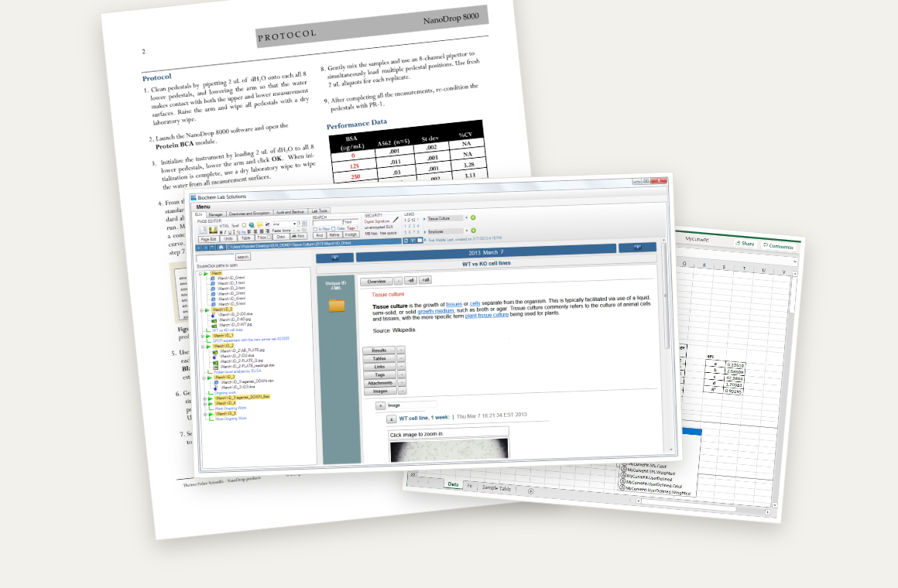Expand the \March\ID_5 tree node
The height and width of the screenshot is (588, 898).
coord(205,414)
